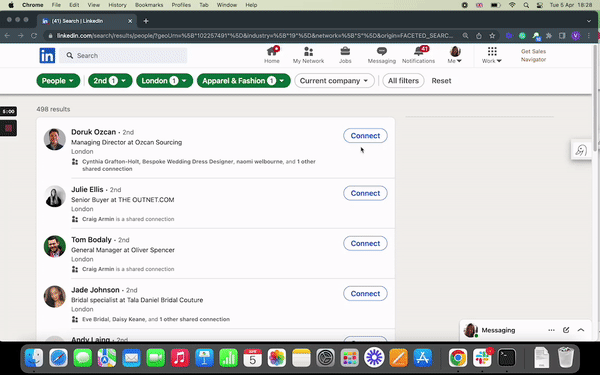Open Slack in the Dock
600x375 pixels.
[482, 358]
